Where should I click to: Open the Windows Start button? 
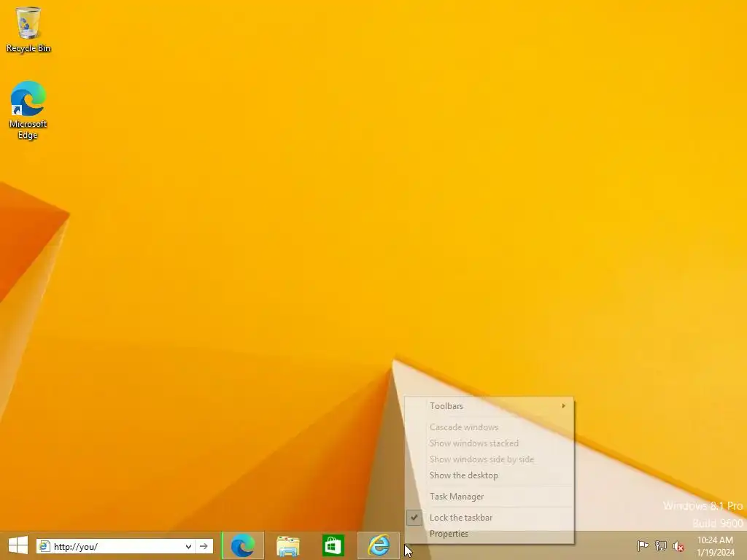click(x=18, y=545)
